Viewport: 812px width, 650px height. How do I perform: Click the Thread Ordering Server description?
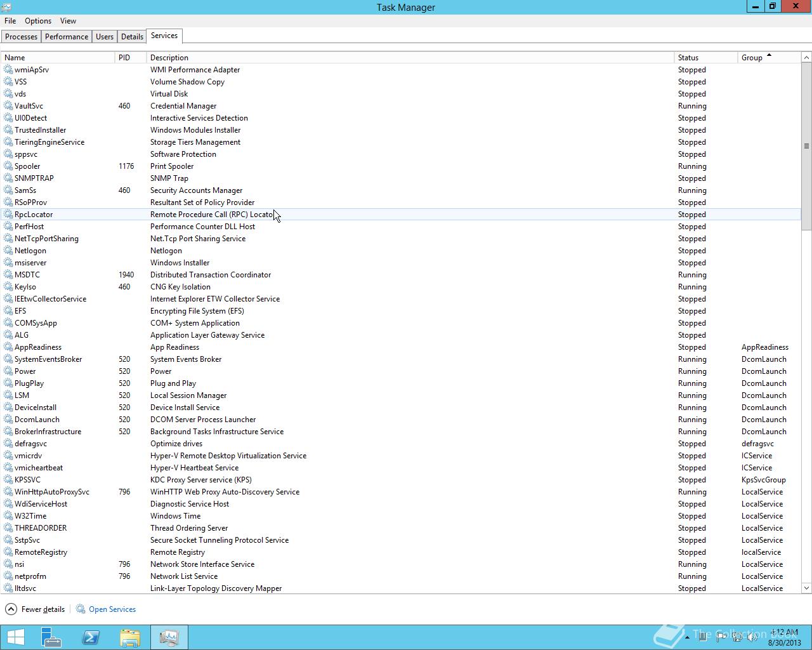189,528
